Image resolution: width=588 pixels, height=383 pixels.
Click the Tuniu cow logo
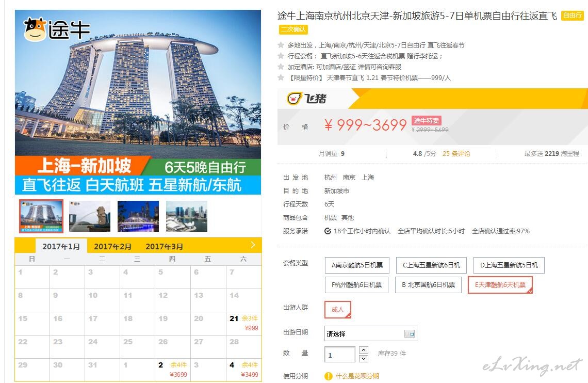coord(35,29)
